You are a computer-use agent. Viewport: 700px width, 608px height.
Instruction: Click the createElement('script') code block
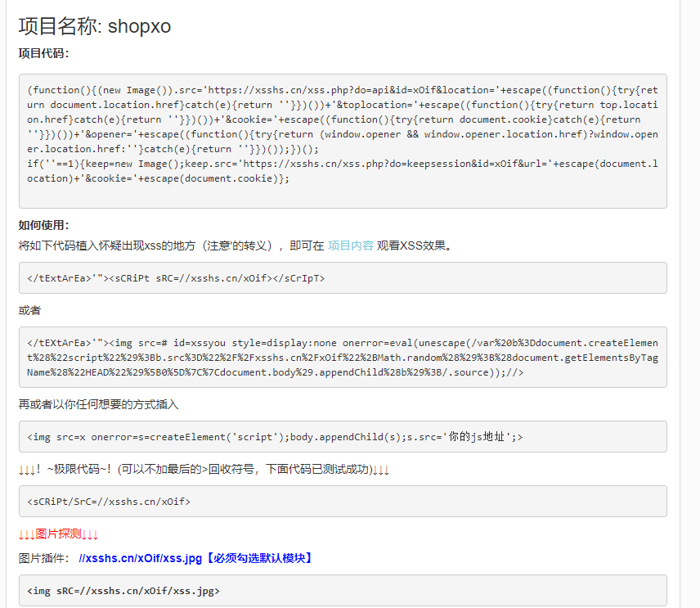343,436
